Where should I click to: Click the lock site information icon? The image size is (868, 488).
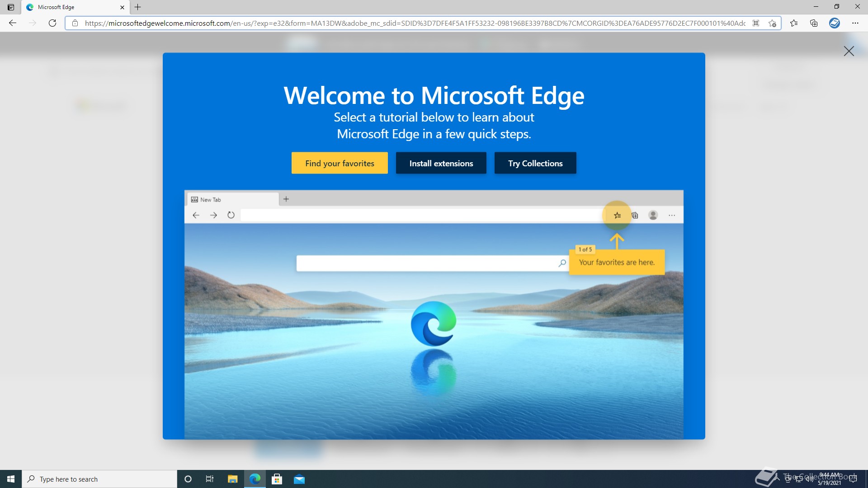point(75,23)
